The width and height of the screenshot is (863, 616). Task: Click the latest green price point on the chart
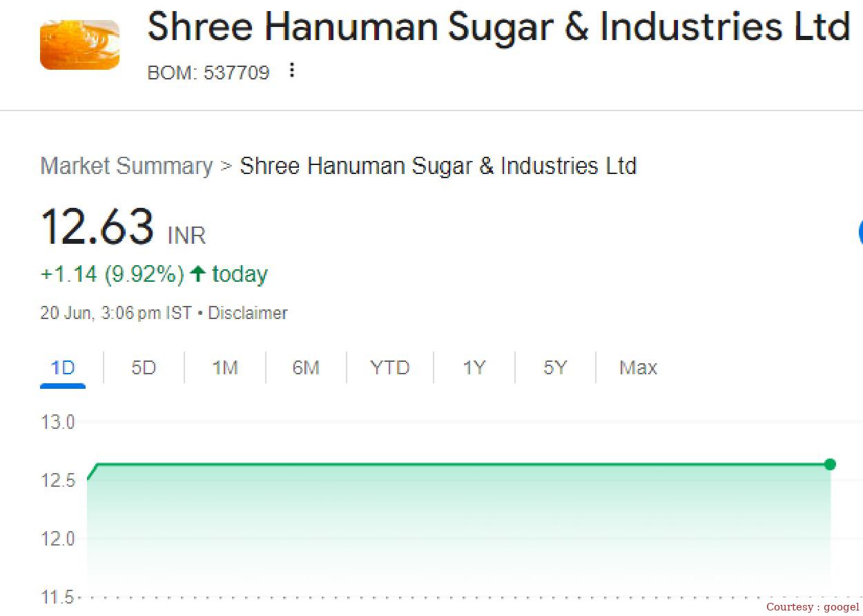831,465
